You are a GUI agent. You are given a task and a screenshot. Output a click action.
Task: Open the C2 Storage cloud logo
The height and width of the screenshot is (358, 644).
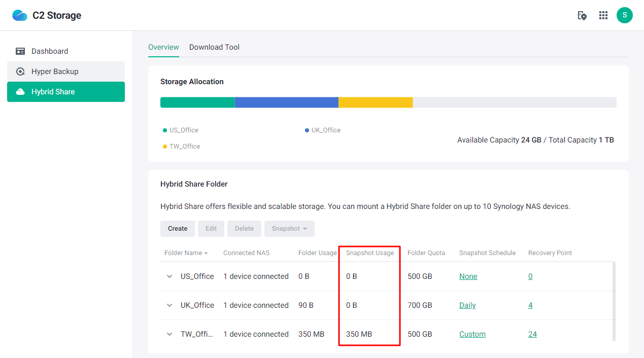click(x=20, y=15)
